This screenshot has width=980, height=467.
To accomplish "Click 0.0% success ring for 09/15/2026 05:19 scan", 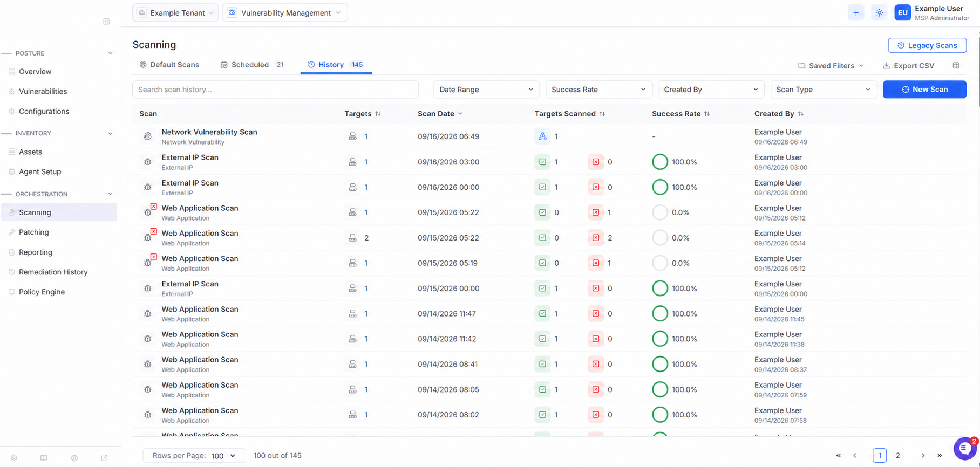I will tap(660, 263).
